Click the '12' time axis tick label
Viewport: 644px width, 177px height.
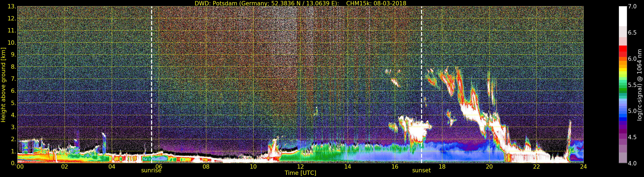(300, 167)
